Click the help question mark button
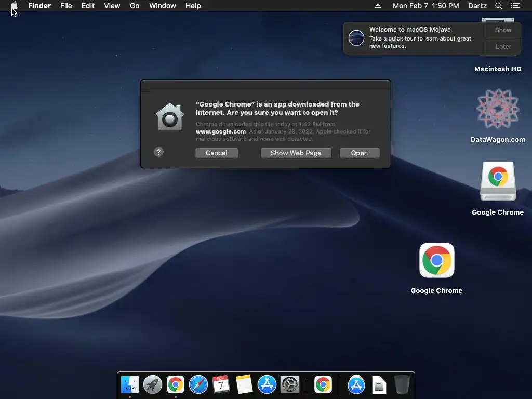The image size is (532, 399). pyautogui.click(x=158, y=152)
